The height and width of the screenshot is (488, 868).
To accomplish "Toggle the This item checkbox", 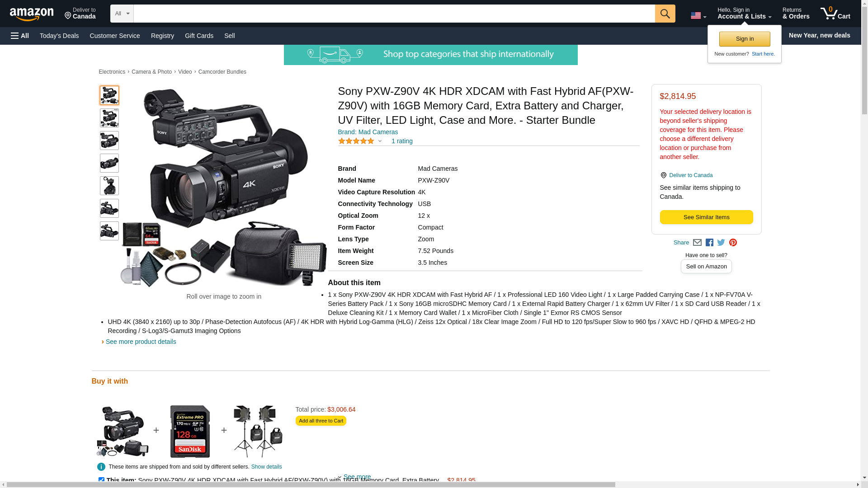I will 101,480.
